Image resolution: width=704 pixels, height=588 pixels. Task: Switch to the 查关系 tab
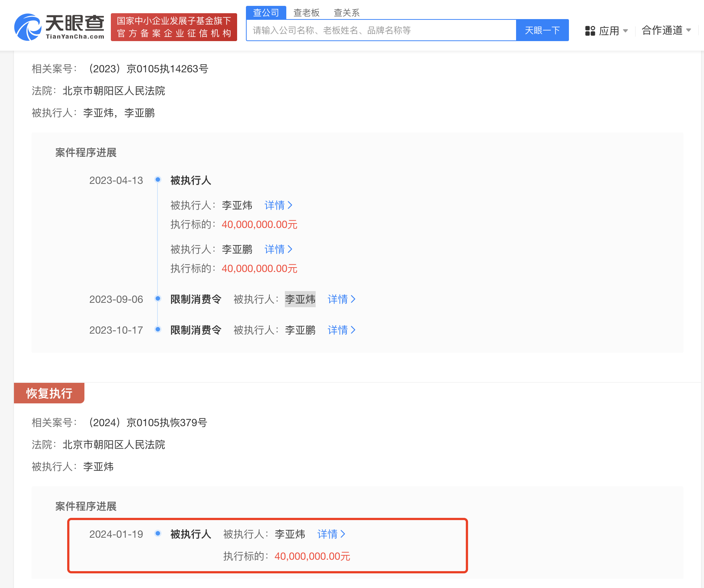[346, 12]
